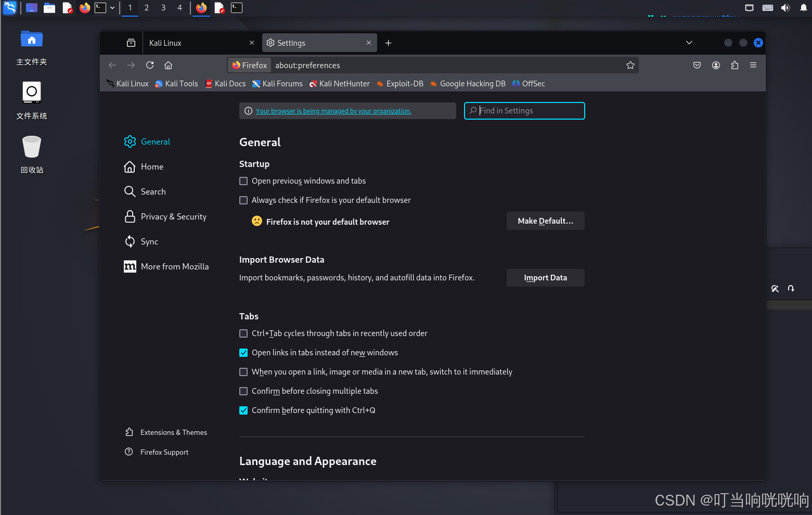Open the Kali Tools bookmark
This screenshot has width=812, height=515.
click(176, 84)
